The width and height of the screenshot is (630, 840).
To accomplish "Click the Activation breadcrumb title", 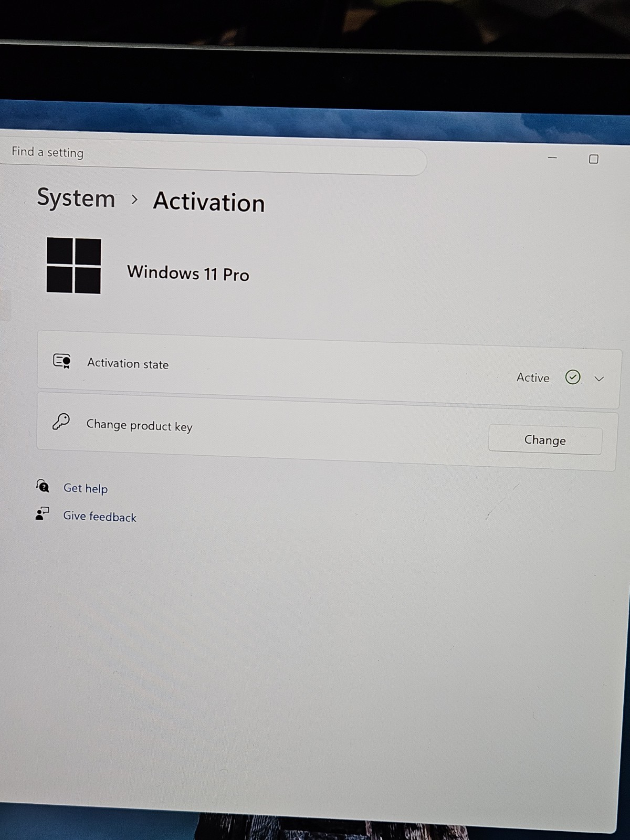I will coord(209,202).
